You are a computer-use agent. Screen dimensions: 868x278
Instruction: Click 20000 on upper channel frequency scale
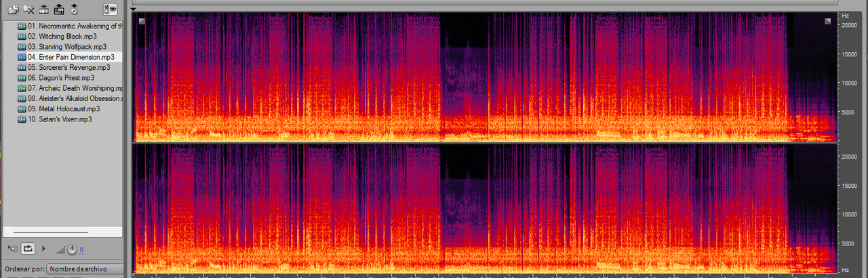850,24
